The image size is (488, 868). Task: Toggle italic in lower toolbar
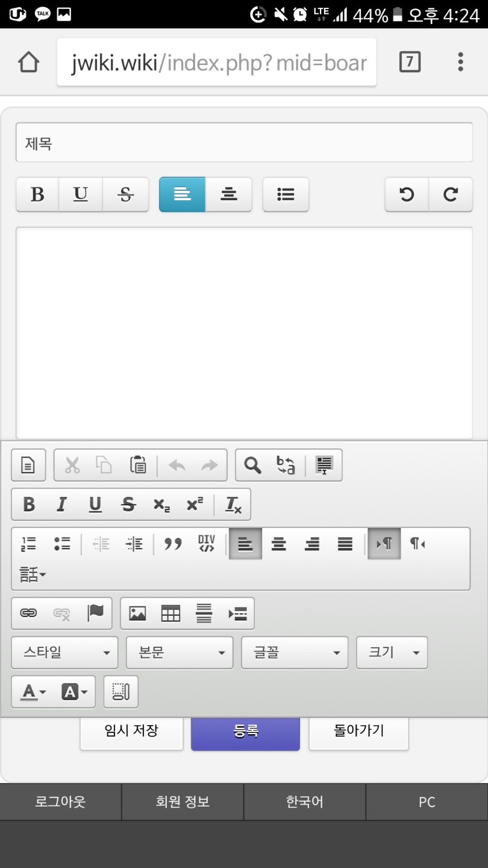[x=61, y=505]
